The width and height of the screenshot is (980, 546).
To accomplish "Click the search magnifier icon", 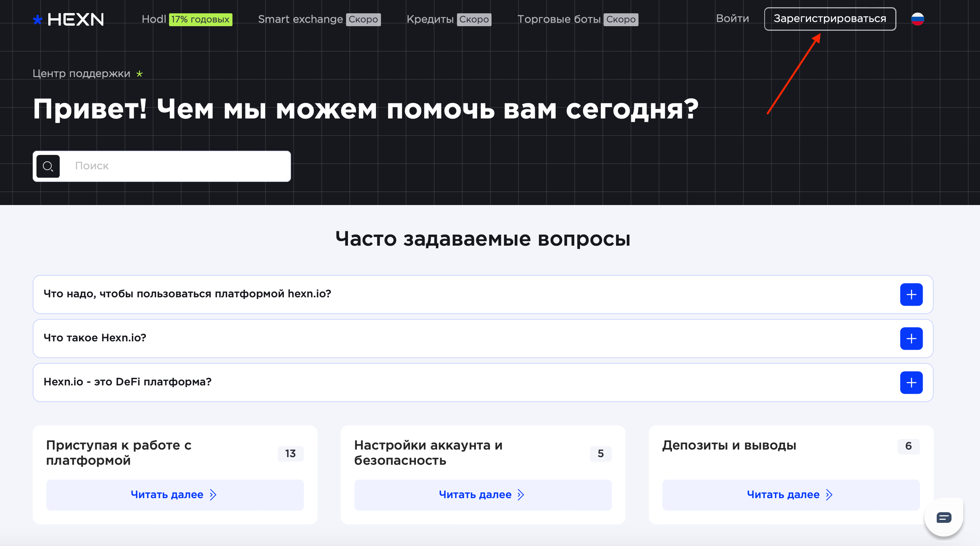I will click(48, 166).
